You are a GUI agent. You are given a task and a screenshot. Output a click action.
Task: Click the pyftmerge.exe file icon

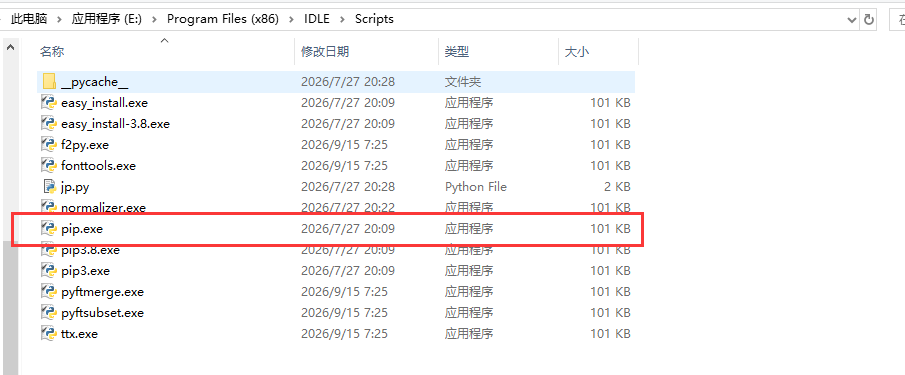tap(48, 292)
